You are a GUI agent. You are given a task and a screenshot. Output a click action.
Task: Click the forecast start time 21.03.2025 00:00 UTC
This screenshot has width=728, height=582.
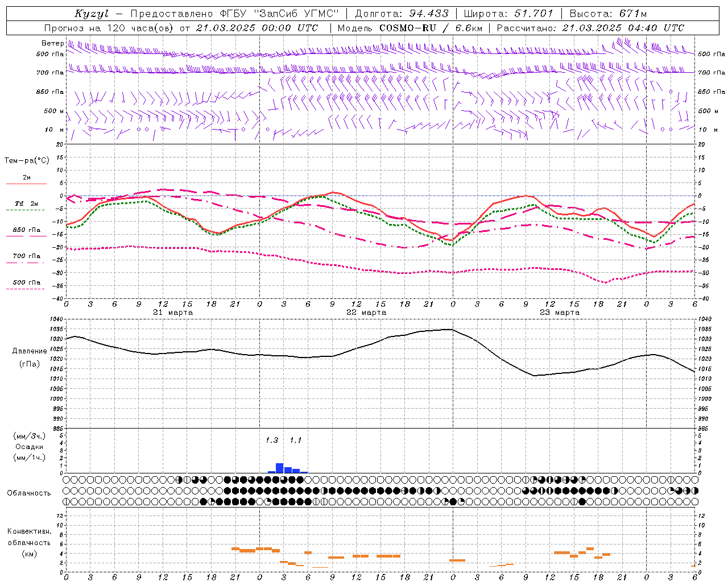(x=257, y=28)
